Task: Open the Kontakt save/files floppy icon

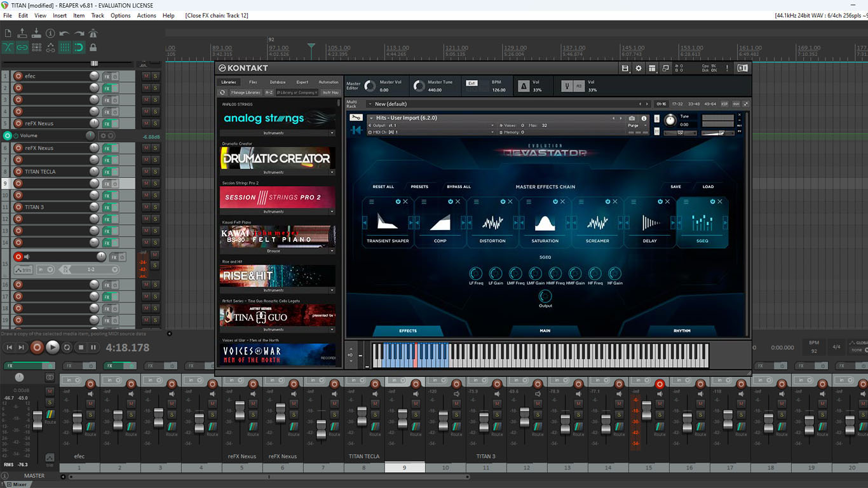Action: tap(625, 68)
